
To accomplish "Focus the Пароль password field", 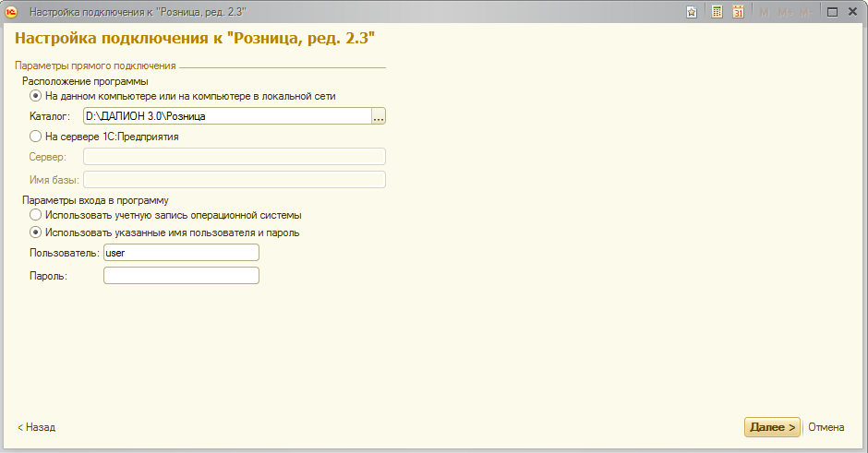I will point(181,276).
